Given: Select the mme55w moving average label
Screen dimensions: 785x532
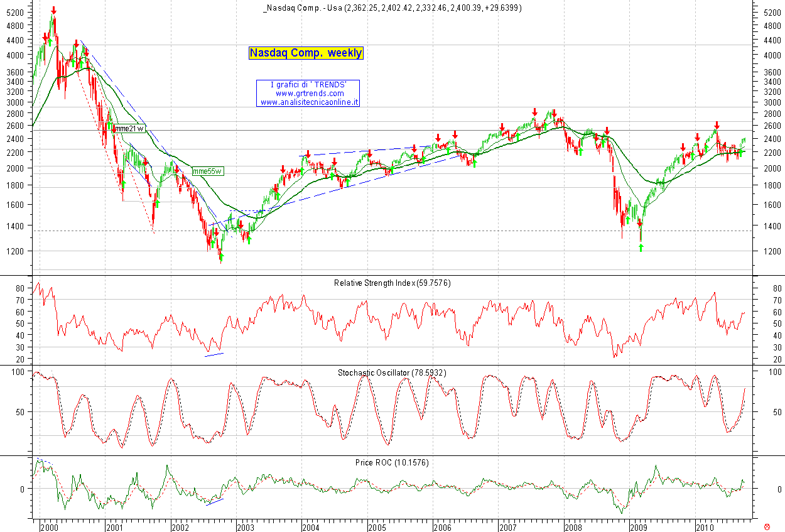Looking at the screenshot, I should point(208,171).
